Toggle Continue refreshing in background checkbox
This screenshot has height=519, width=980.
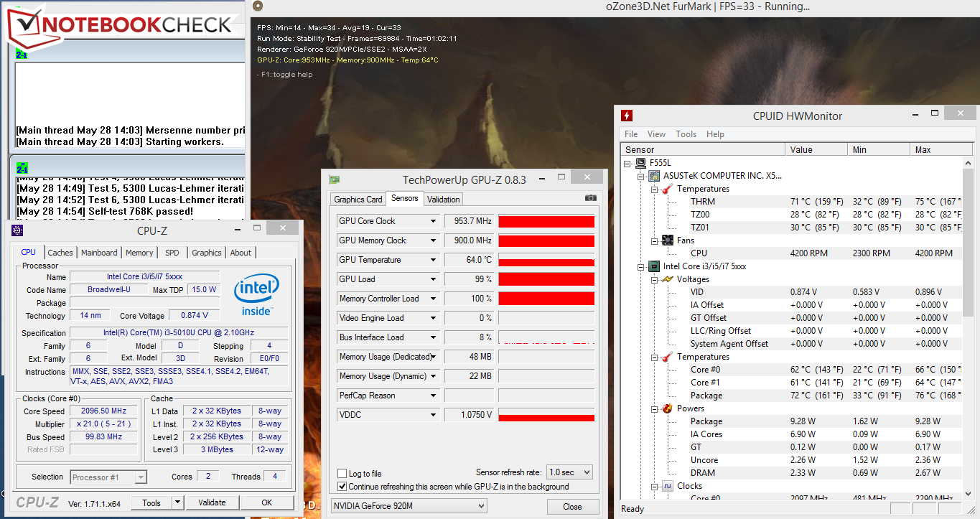(342, 487)
